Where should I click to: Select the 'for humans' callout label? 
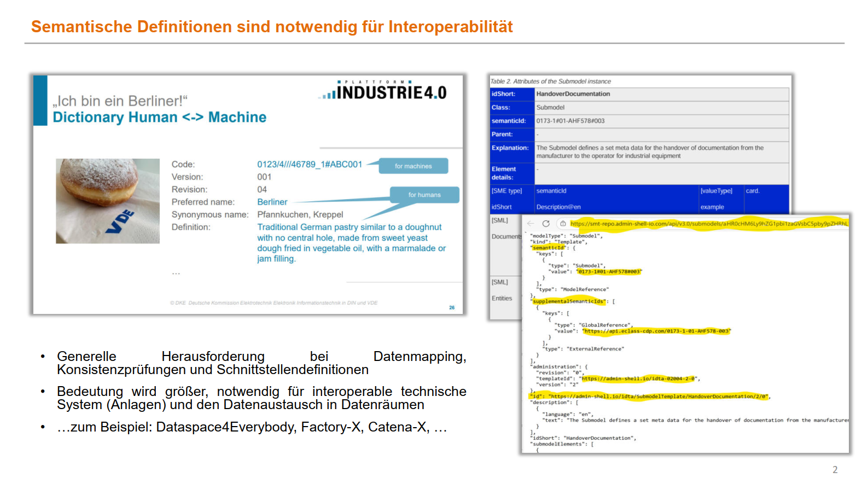[x=424, y=195]
